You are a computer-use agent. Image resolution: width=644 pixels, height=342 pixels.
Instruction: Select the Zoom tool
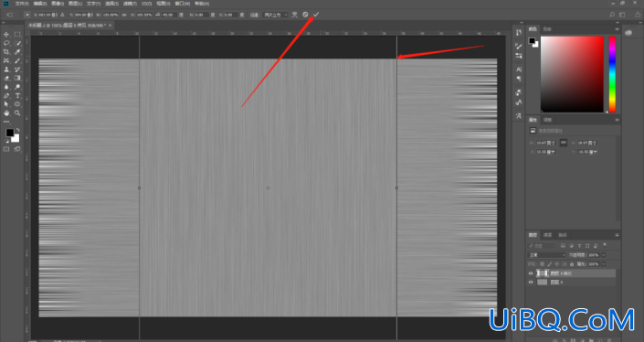pos(17,113)
